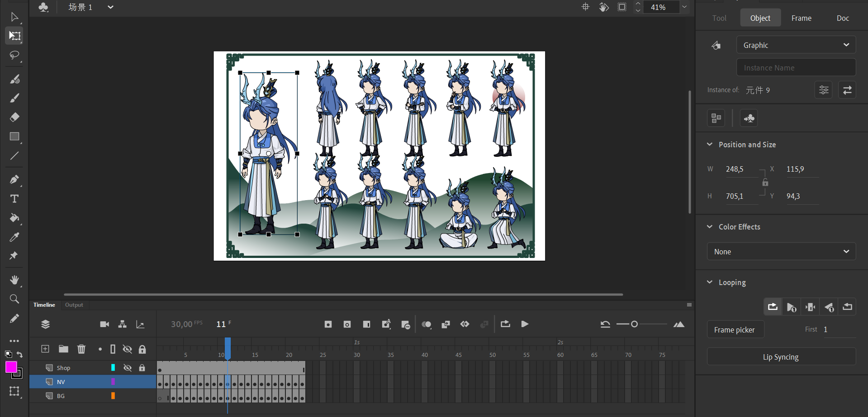This screenshot has width=868, height=417.
Task: Activate the Eyedropper tool
Action: click(x=14, y=237)
